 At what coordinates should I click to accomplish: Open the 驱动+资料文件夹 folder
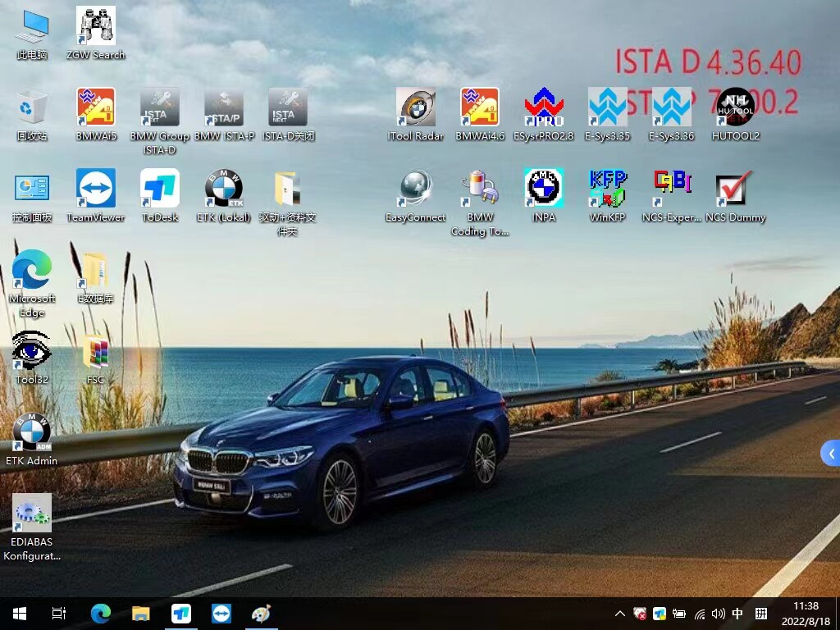(x=288, y=203)
